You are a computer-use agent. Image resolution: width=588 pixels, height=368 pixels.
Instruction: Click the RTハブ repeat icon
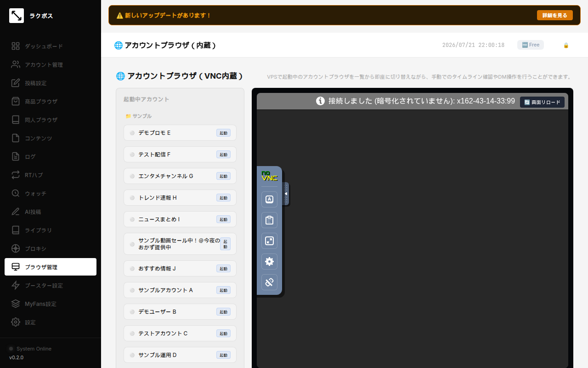tap(16, 175)
